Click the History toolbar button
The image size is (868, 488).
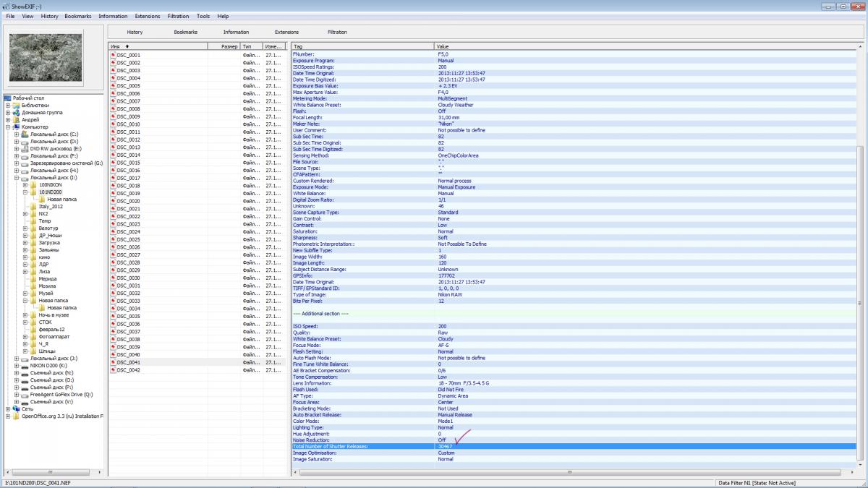point(135,32)
